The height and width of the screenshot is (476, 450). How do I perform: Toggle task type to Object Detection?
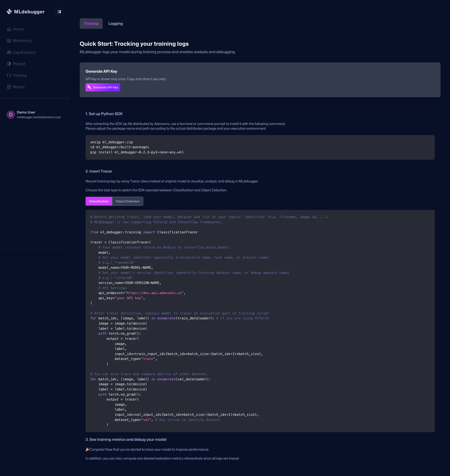[127, 201]
